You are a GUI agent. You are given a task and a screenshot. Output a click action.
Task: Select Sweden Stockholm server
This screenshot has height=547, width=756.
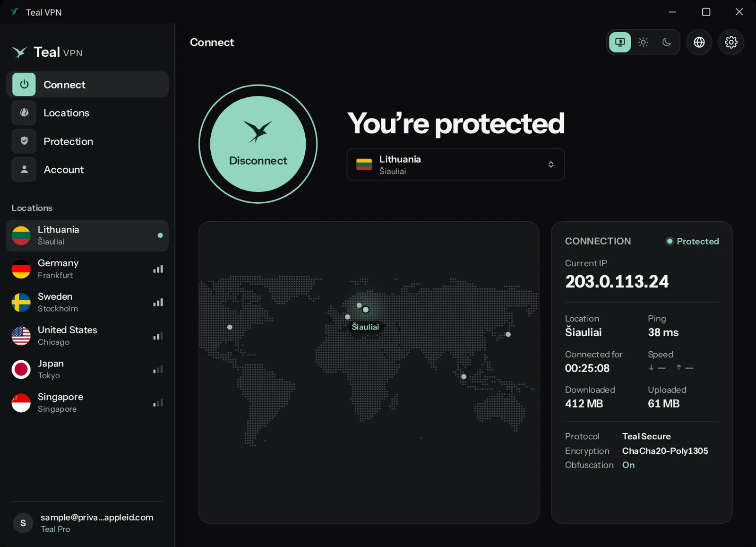point(87,303)
